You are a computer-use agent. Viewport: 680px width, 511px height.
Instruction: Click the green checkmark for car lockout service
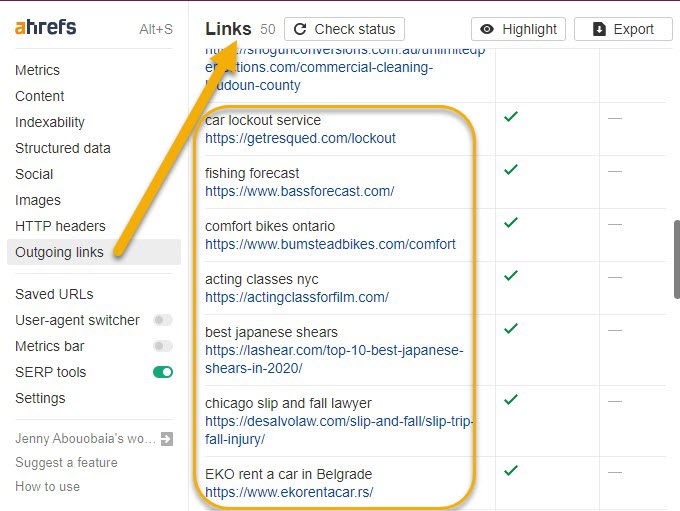(511, 117)
